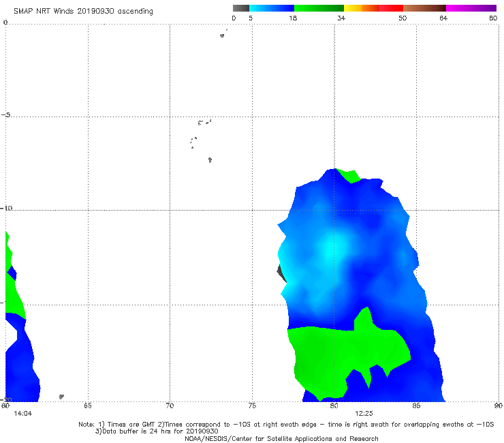The height and width of the screenshot is (443, 504).
Task: Click the colorbar label '50'
Action: click(x=403, y=18)
